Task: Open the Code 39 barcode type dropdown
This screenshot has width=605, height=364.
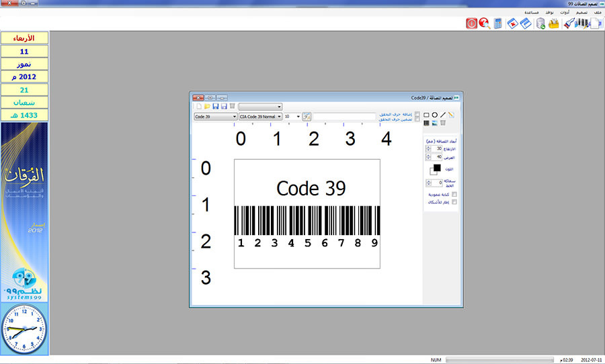Action: [x=215, y=116]
